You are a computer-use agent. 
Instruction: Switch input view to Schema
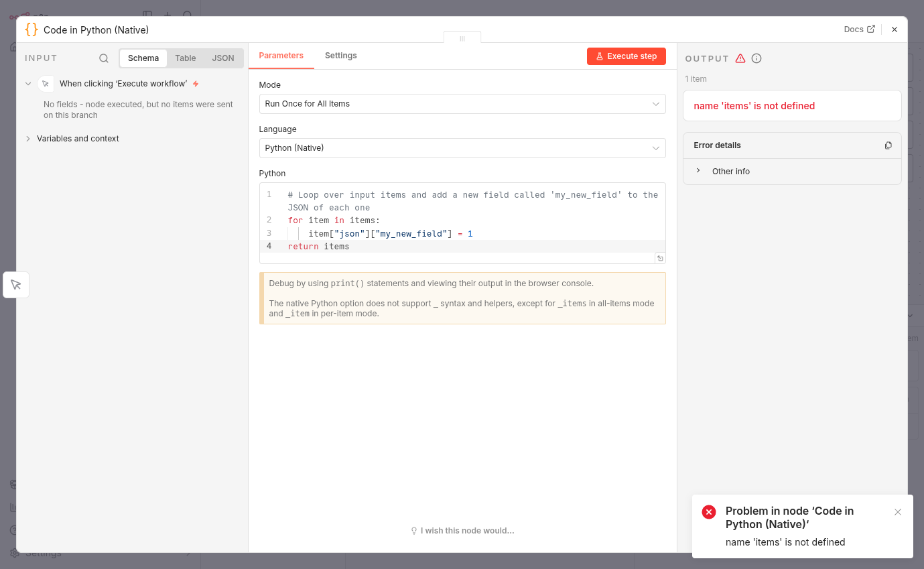pyautogui.click(x=143, y=58)
